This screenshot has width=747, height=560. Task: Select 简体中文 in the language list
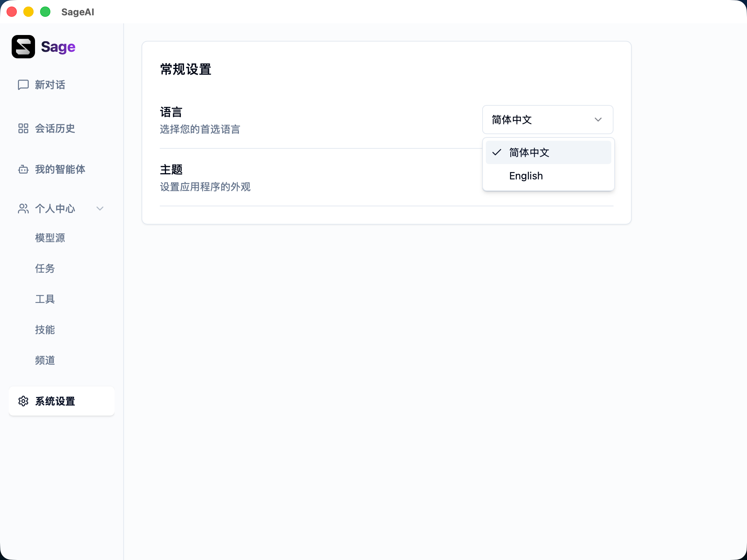(x=529, y=152)
